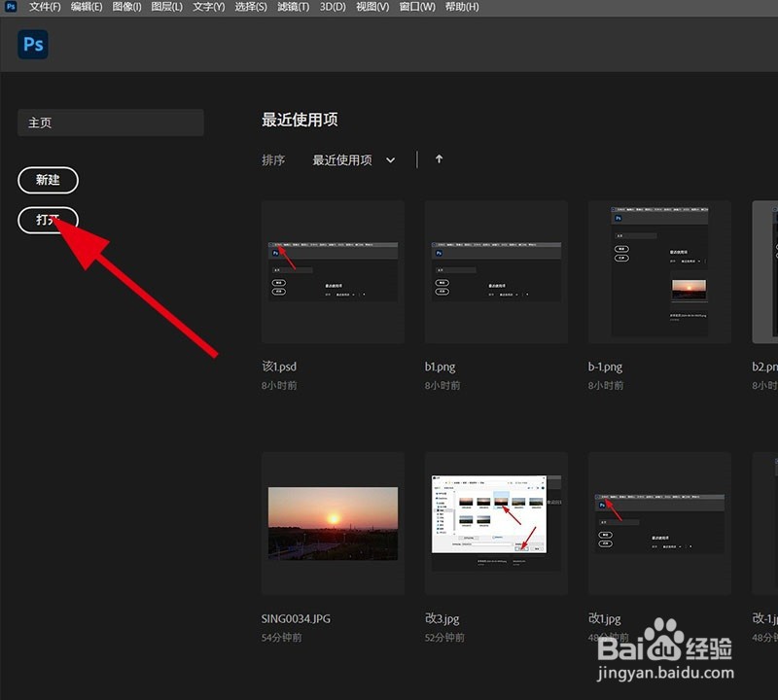The height and width of the screenshot is (700, 778).
Task: Open the 窗口(W) menu
Action: click(417, 7)
